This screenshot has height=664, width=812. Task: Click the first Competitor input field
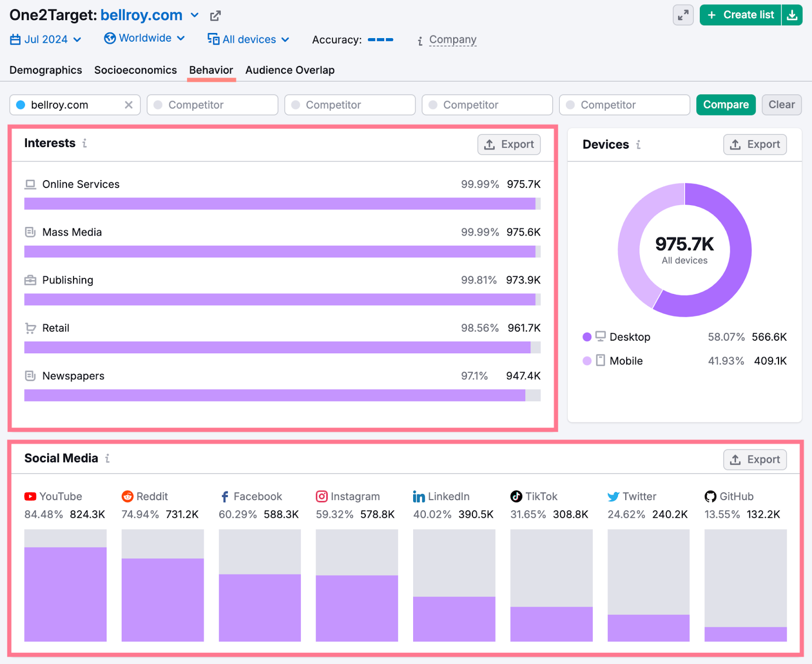pyautogui.click(x=213, y=105)
